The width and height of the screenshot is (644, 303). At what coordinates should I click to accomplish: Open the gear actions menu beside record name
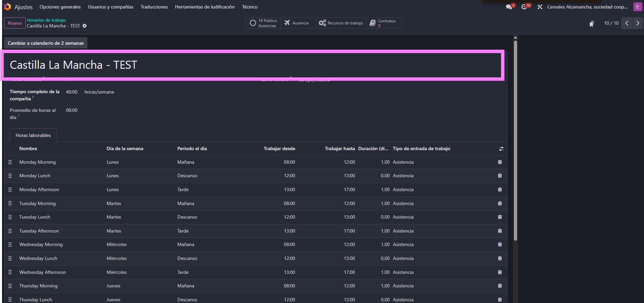[85, 26]
